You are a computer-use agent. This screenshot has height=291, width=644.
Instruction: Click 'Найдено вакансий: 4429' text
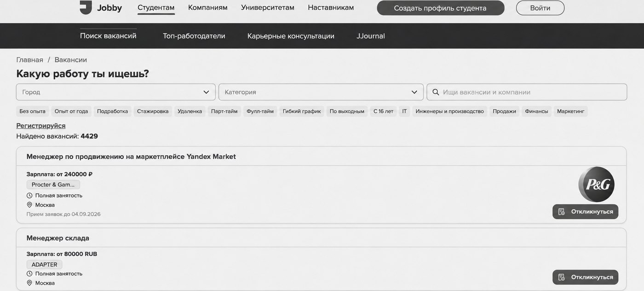[57, 136]
